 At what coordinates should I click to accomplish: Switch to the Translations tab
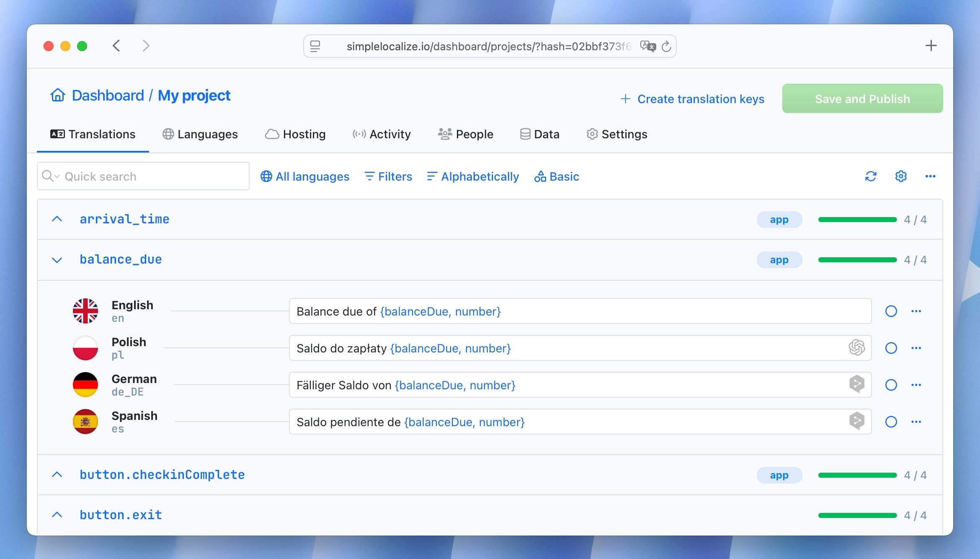point(93,134)
